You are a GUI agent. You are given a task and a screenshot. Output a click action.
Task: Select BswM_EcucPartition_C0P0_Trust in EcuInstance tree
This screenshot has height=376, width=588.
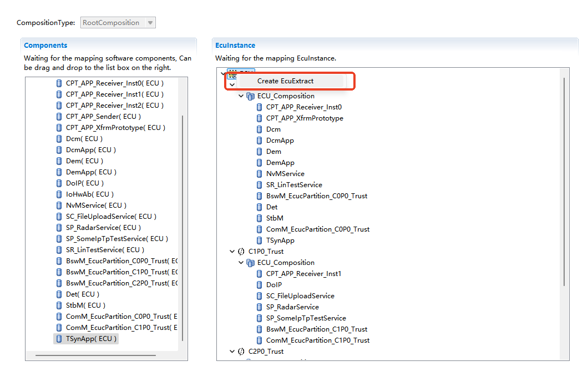316,196
